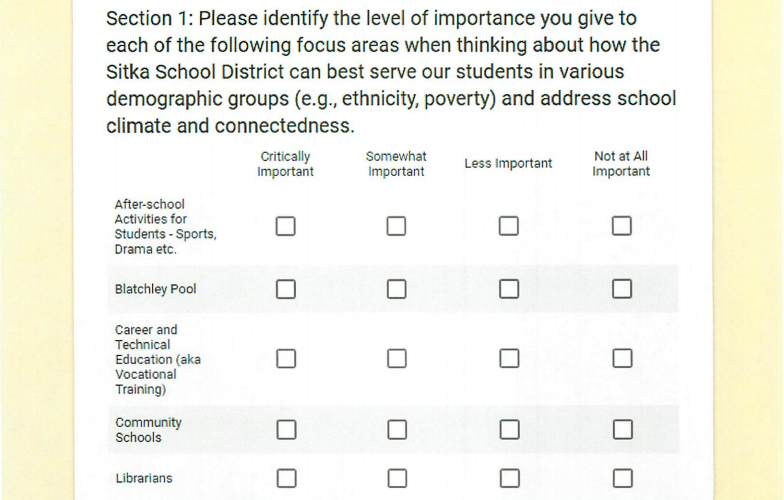The width and height of the screenshot is (784, 500).
Task: Rate Librarians as Somewhat Important
Action: pos(397,478)
